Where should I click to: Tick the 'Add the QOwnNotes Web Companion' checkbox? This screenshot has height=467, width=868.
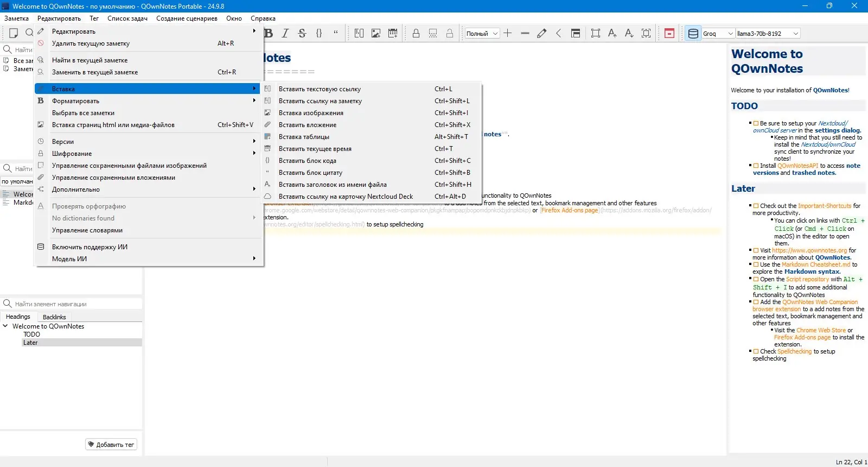click(756, 302)
